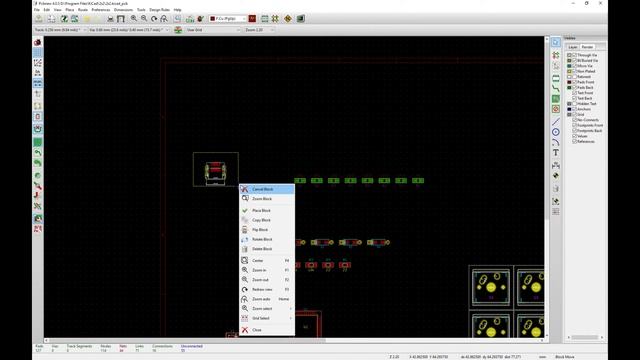Open the via size dropdown
Screen dimensions: 640x360
coord(129,30)
